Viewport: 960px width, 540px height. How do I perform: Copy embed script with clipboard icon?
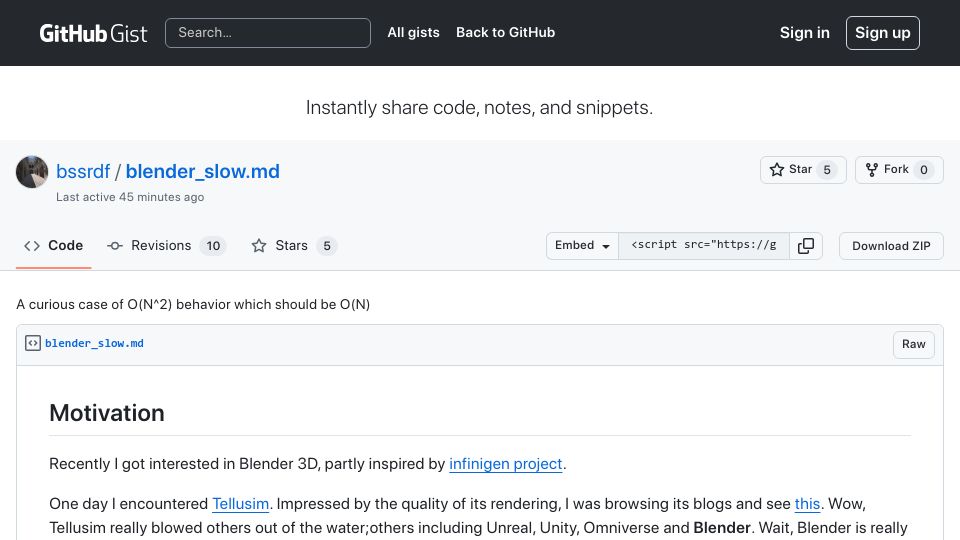pos(806,246)
